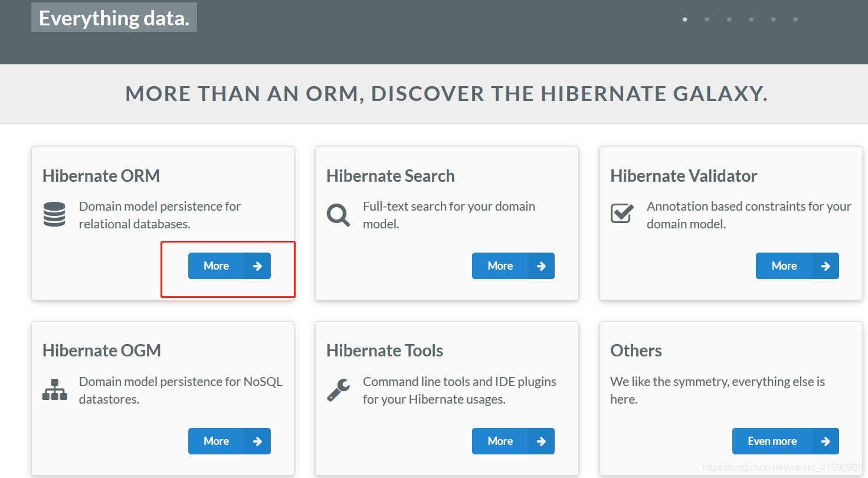Image resolution: width=868 pixels, height=478 pixels.
Task: Open More for Hibernate Tools
Action: tap(513, 441)
